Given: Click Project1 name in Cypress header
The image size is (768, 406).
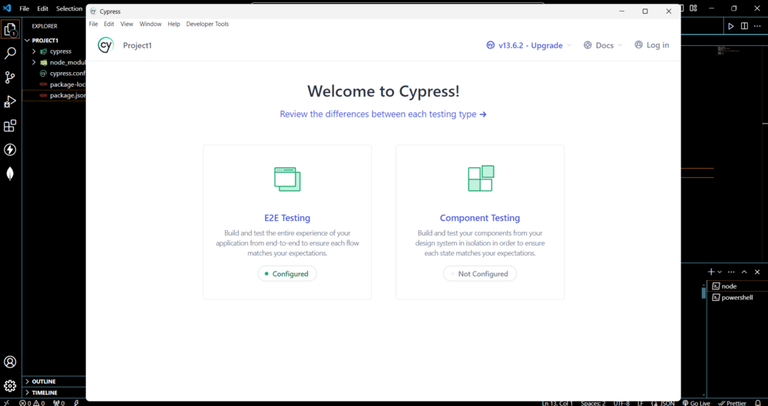Looking at the screenshot, I should coord(137,46).
